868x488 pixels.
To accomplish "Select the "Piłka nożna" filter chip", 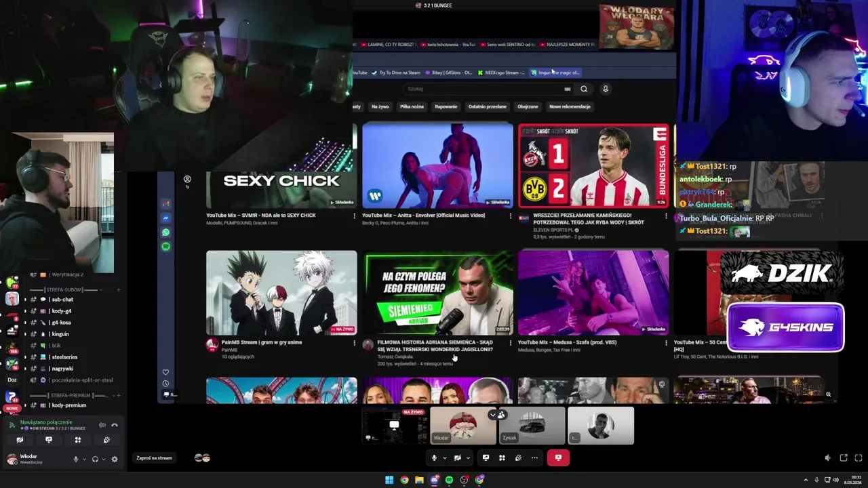I will [x=412, y=106].
